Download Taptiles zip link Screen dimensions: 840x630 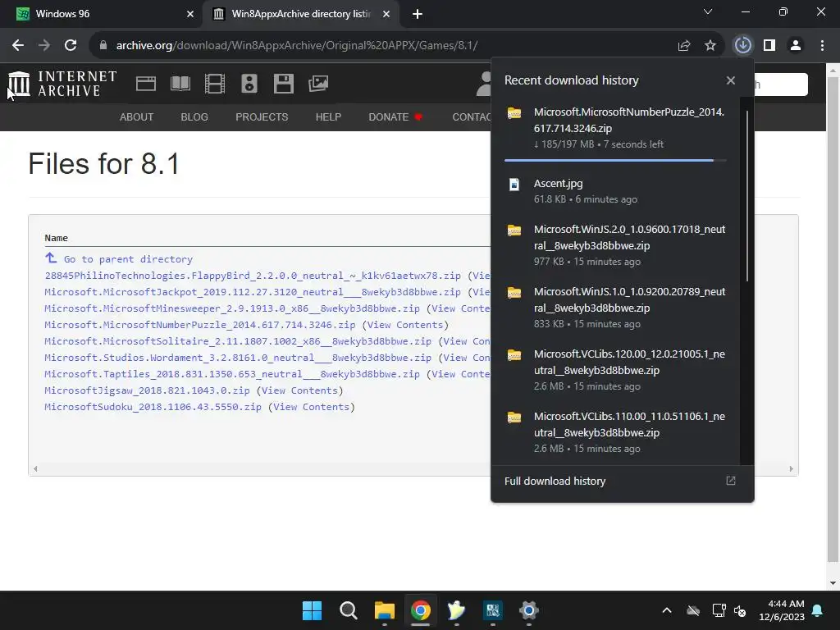pos(232,374)
